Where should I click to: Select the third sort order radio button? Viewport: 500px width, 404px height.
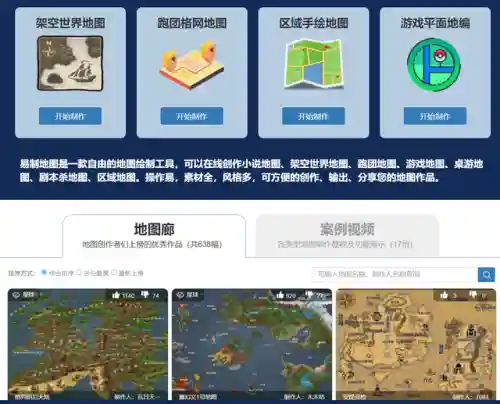[x=114, y=272]
